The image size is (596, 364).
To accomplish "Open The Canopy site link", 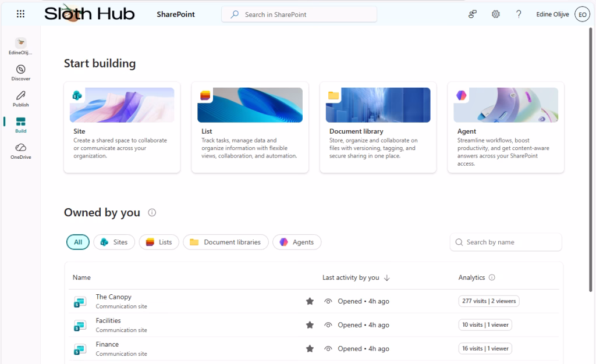I will 113,297.
